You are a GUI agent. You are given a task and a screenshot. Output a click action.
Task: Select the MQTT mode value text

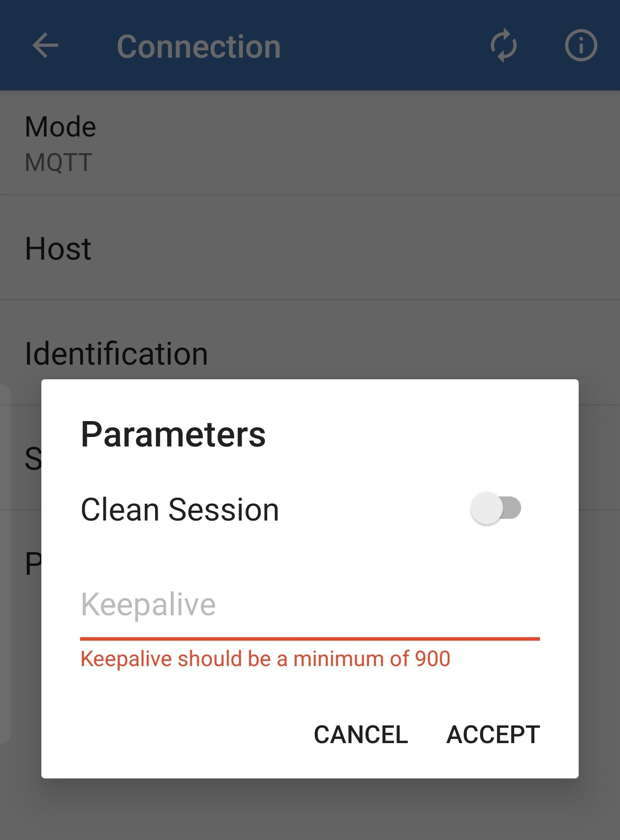point(59,162)
